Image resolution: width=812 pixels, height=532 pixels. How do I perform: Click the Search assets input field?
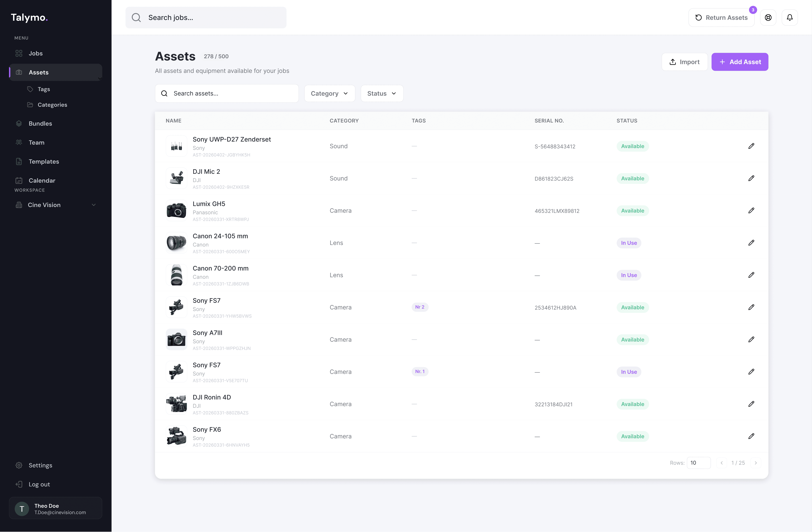227,94
